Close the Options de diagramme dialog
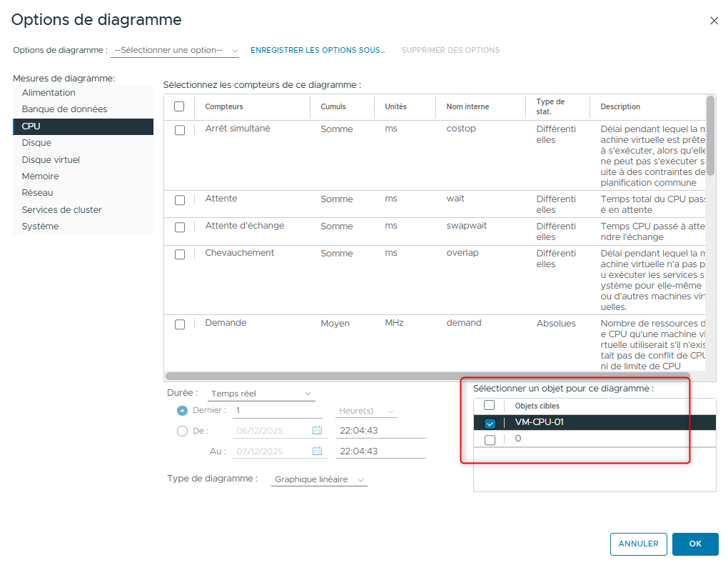728x570 pixels. 714,21
